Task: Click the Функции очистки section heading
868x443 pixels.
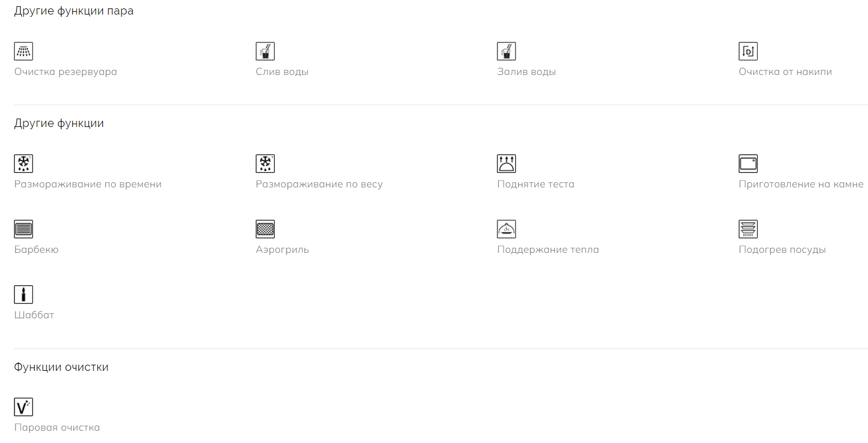Action: pyautogui.click(x=62, y=367)
